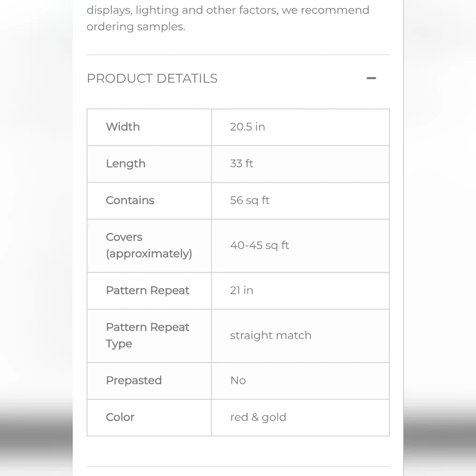Click the red & gold value
Viewport: 476px width, 476px height.
(258, 418)
